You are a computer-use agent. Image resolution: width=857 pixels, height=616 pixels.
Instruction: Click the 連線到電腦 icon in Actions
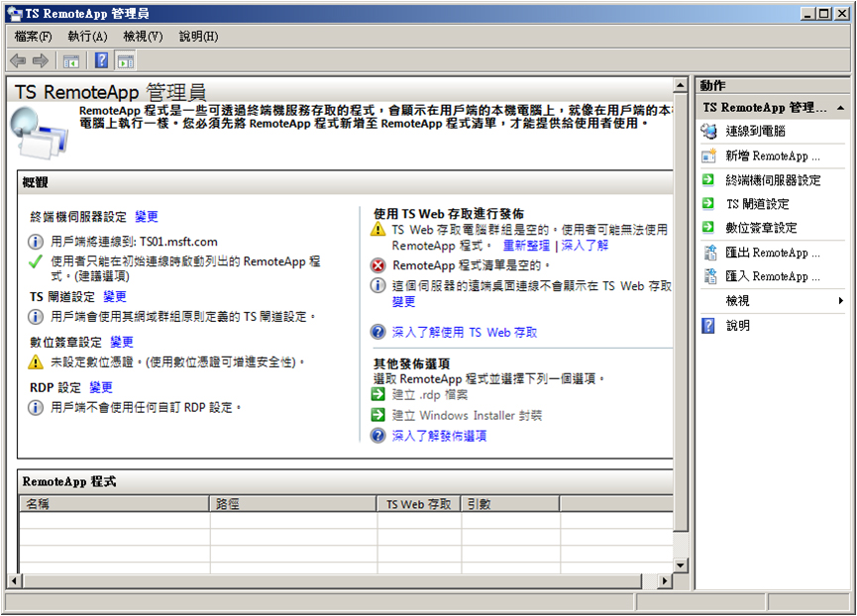(709, 131)
